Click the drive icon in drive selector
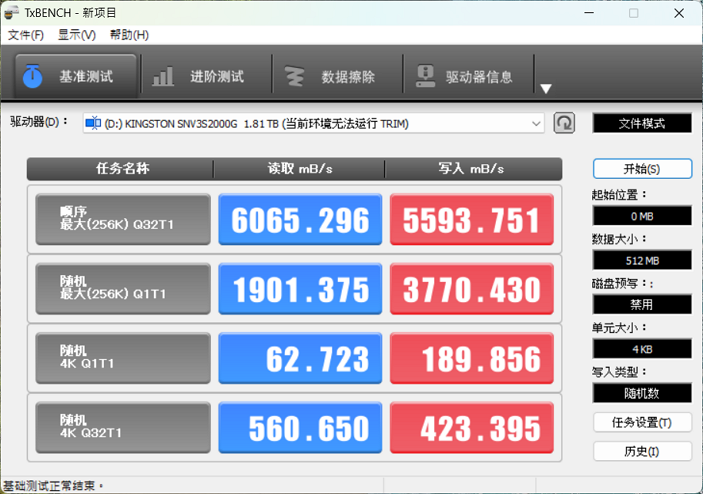The image size is (703, 494). point(93,123)
